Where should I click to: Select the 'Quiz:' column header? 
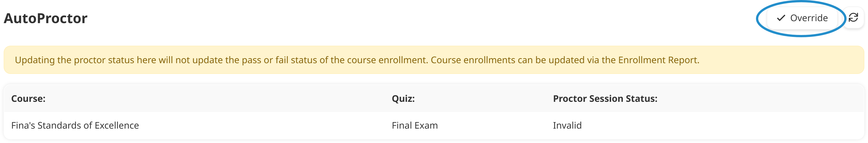point(403,99)
